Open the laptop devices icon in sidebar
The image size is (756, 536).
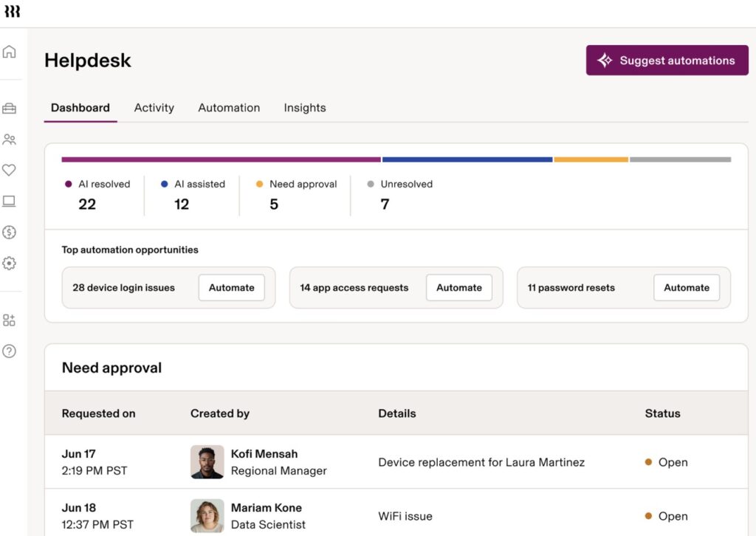point(9,201)
